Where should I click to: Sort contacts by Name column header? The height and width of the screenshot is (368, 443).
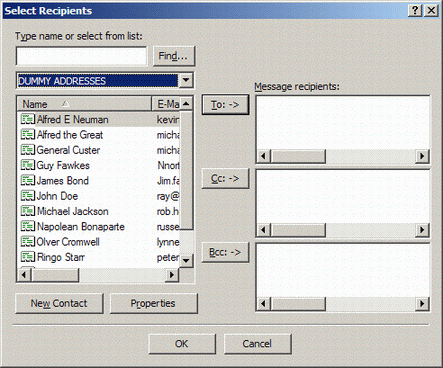84,104
